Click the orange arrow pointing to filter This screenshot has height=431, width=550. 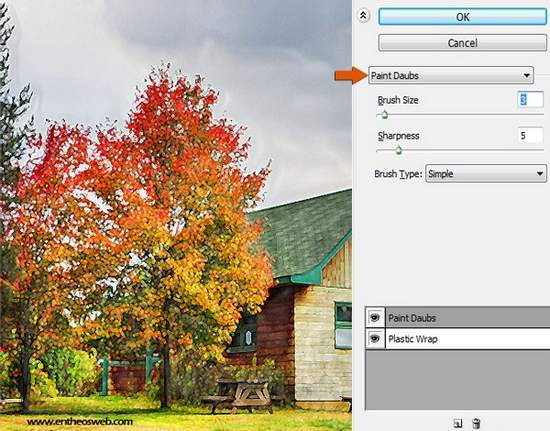pos(350,75)
